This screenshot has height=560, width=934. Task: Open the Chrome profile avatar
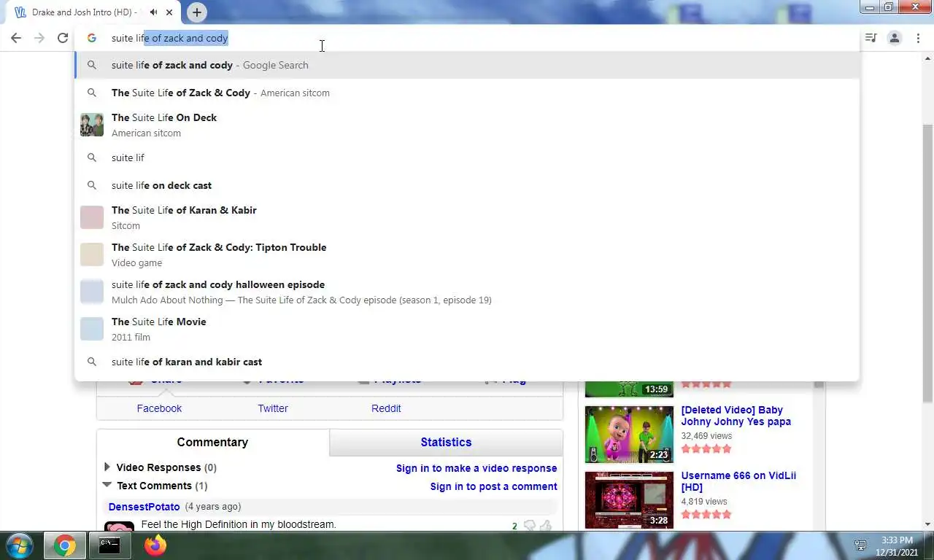tap(894, 38)
